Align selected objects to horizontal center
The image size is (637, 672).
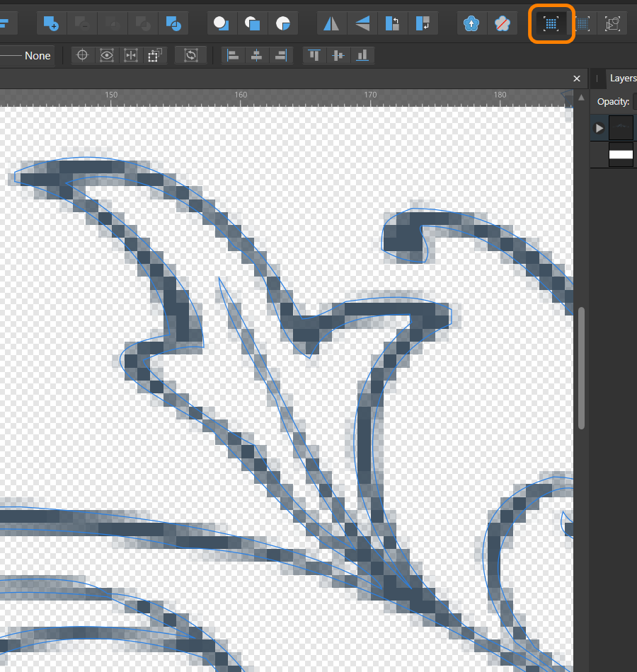256,55
